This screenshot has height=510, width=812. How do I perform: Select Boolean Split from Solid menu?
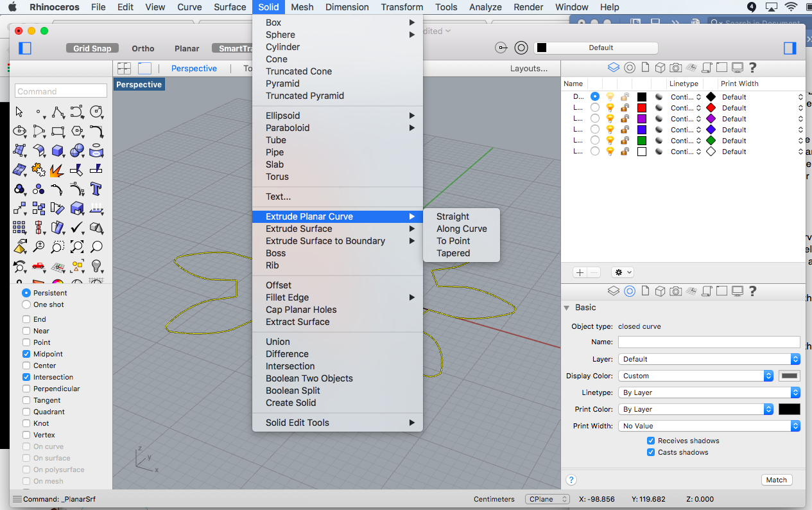pyautogui.click(x=293, y=391)
